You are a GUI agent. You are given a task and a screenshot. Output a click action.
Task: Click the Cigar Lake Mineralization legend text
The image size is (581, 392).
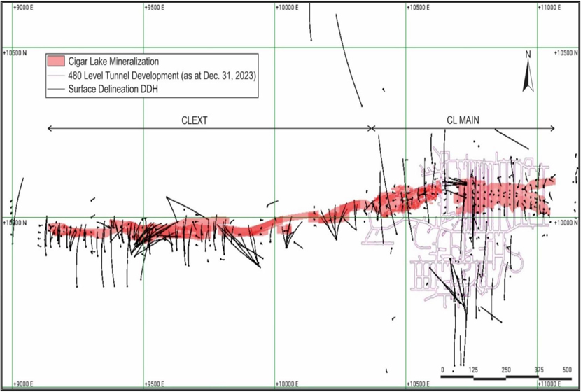click(x=113, y=62)
